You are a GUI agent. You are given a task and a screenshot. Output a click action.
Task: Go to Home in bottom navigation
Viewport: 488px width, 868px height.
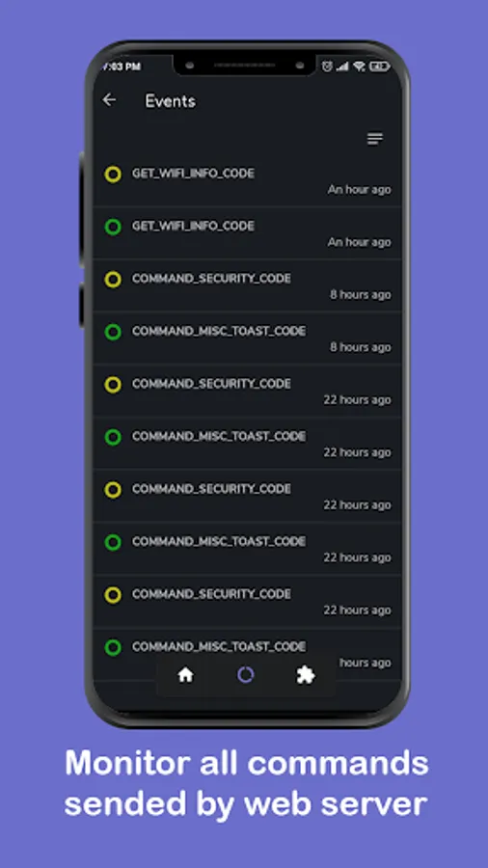pos(185,675)
